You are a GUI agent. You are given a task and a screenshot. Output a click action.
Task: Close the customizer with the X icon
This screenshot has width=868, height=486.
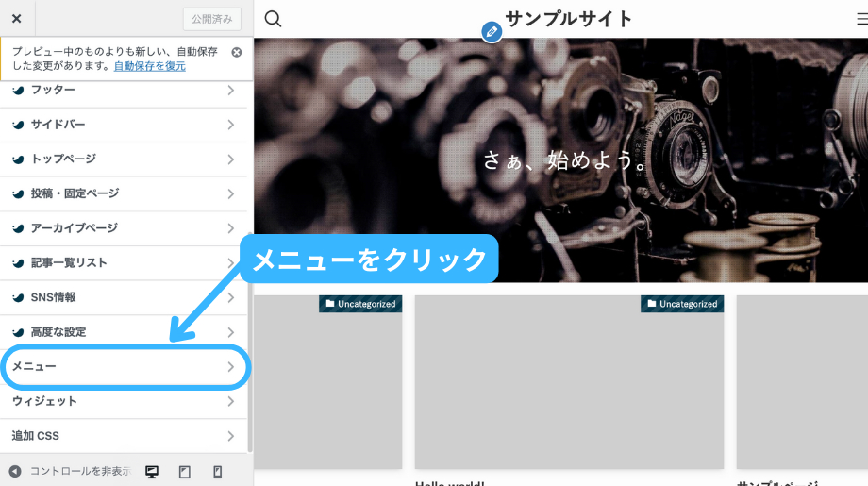coord(16,18)
